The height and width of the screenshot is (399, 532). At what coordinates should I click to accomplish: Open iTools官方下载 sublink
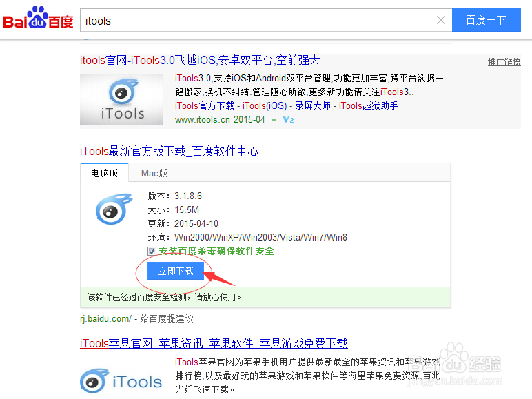coord(205,106)
